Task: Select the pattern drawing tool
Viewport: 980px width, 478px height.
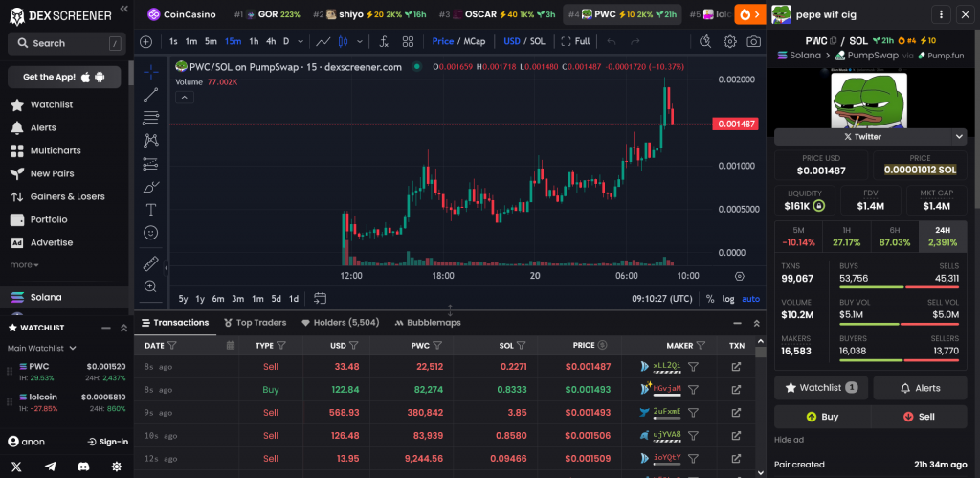Action: point(150,140)
